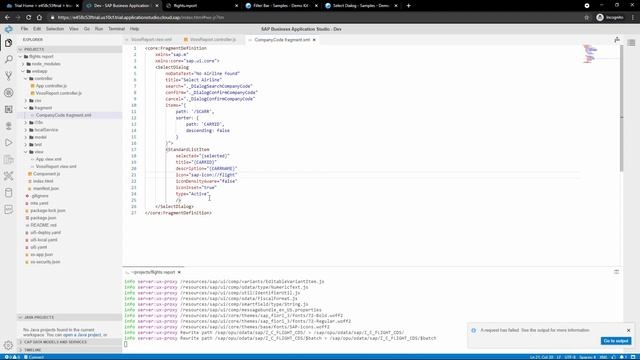Screen dimensions: 640x360
Task: Close the CompanyCode.fragment.xml editor tab
Action: 314,40
